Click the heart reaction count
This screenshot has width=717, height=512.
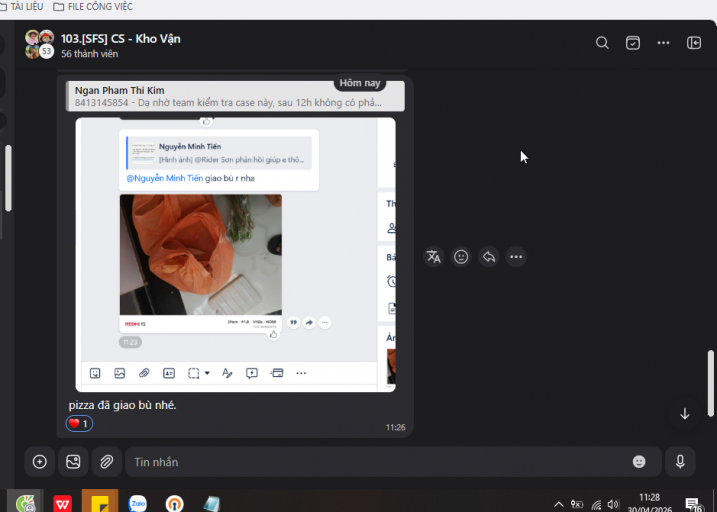[x=79, y=424]
